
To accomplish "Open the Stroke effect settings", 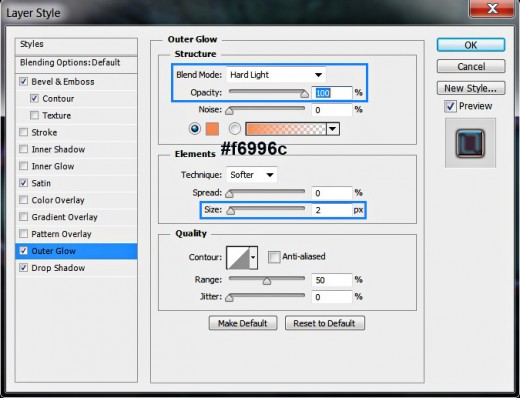I will click(44, 132).
